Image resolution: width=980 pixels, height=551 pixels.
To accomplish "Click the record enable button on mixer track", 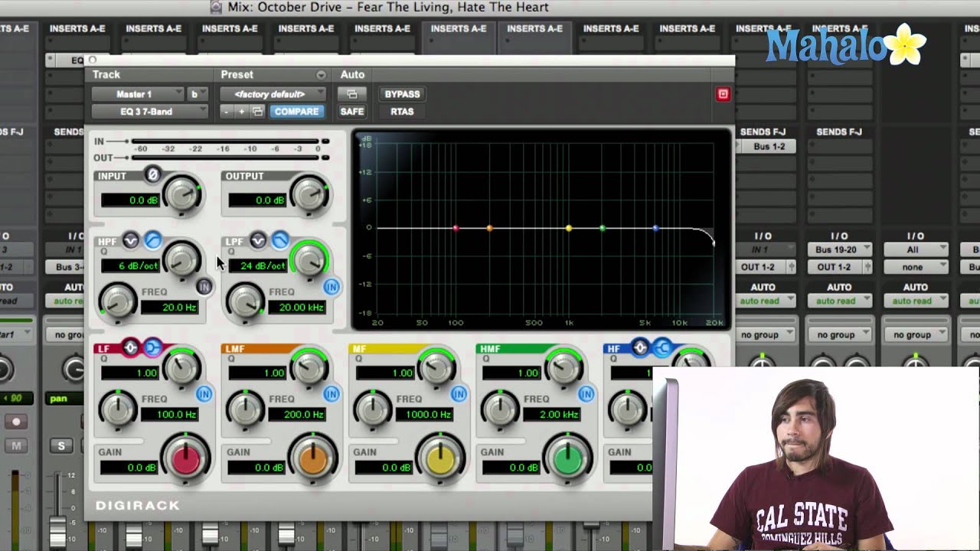I will tap(16, 422).
